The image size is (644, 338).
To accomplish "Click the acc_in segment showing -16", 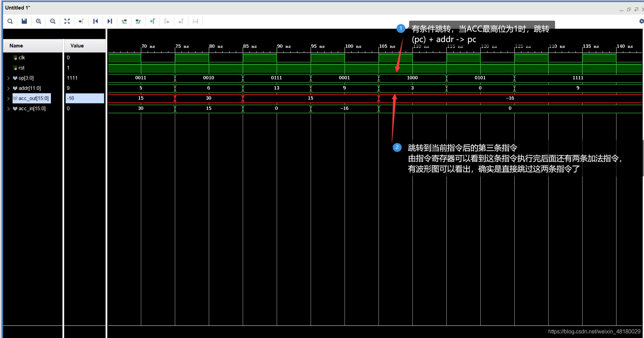I will [x=345, y=108].
